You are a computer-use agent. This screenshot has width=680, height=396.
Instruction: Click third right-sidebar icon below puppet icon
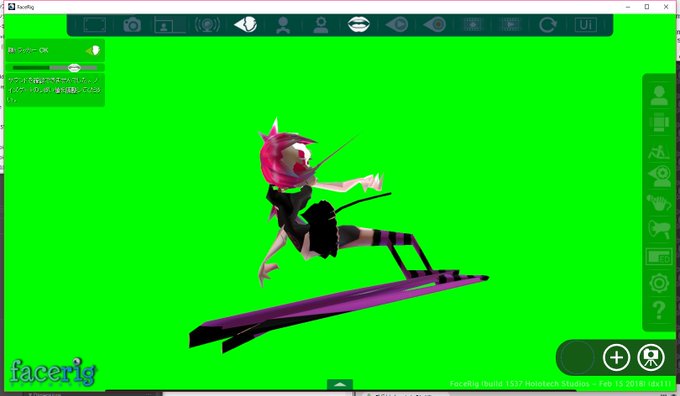[x=659, y=152]
